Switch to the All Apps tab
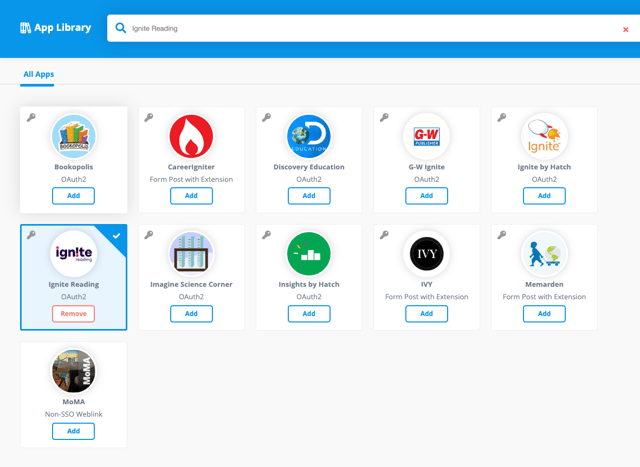The width and height of the screenshot is (640, 467). coord(38,74)
